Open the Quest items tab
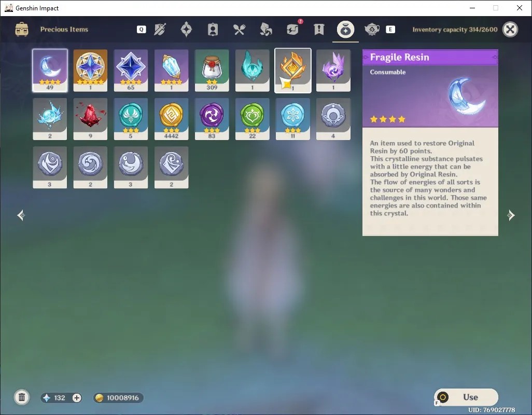This screenshot has width=532, height=415. pos(319,30)
